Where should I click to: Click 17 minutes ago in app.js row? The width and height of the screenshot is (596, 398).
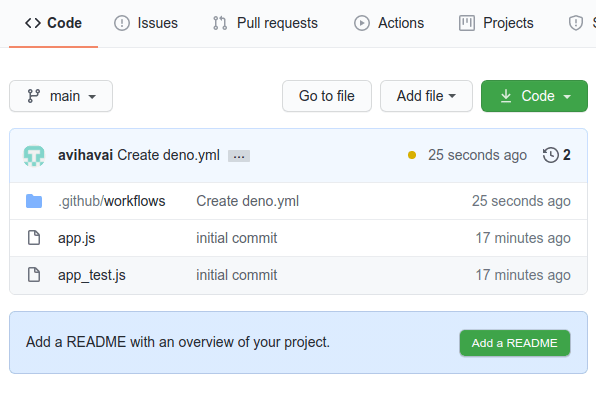click(x=523, y=238)
